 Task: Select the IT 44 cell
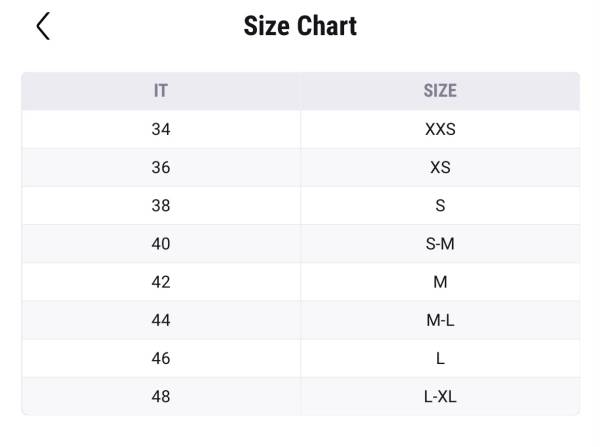point(161,320)
